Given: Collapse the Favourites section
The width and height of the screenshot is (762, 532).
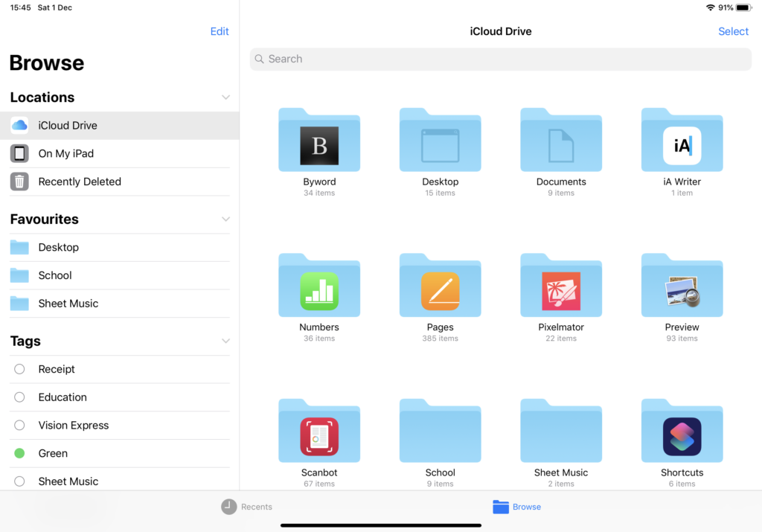Looking at the screenshot, I should (x=227, y=219).
